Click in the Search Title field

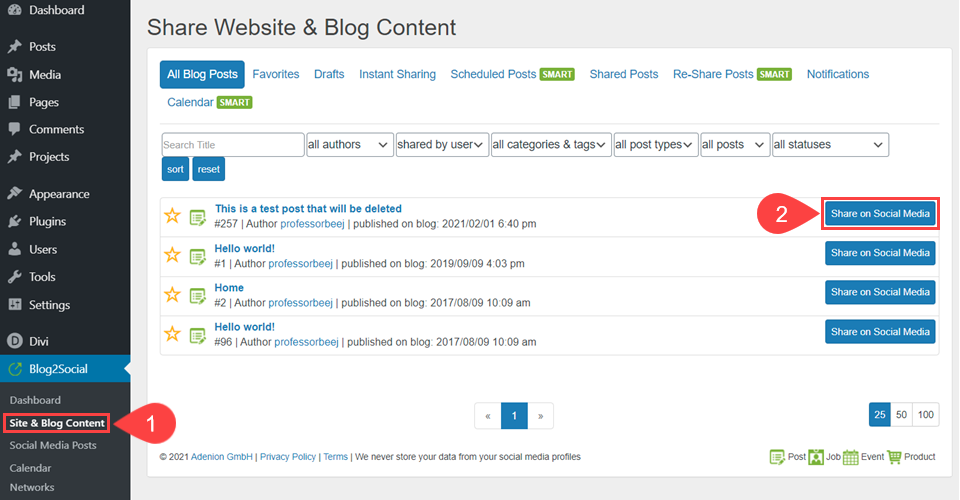pyautogui.click(x=233, y=145)
